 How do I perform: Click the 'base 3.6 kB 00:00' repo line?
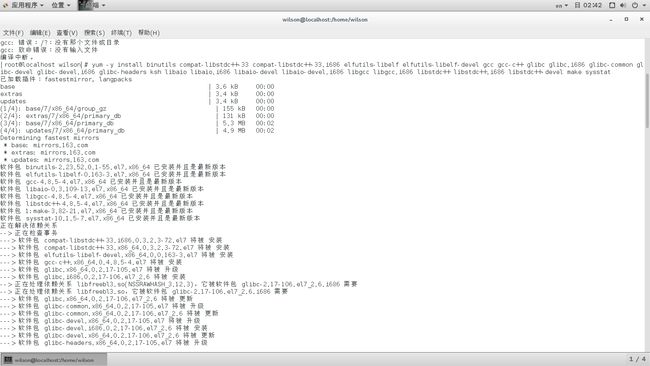pos(137,87)
